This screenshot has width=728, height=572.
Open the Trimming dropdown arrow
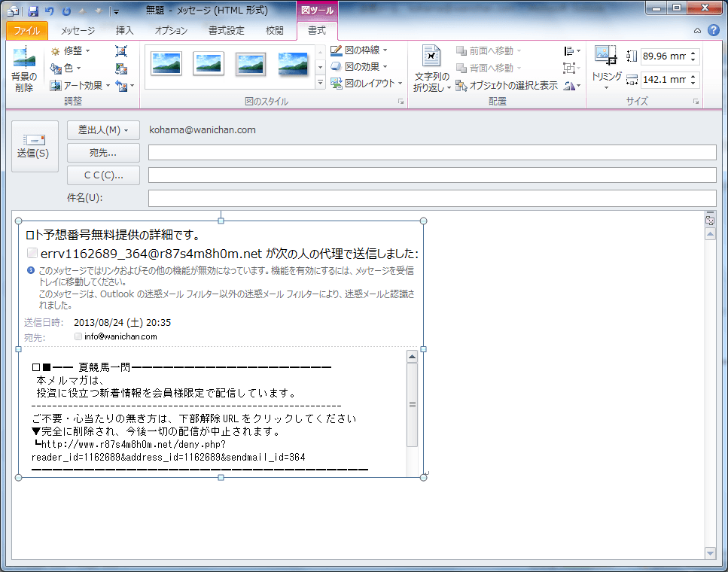pyautogui.click(x=606, y=87)
